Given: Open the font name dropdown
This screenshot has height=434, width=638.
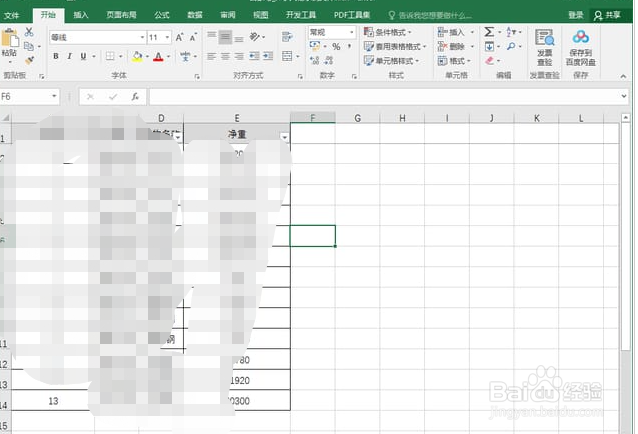Looking at the screenshot, I should [x=142, y=37].
